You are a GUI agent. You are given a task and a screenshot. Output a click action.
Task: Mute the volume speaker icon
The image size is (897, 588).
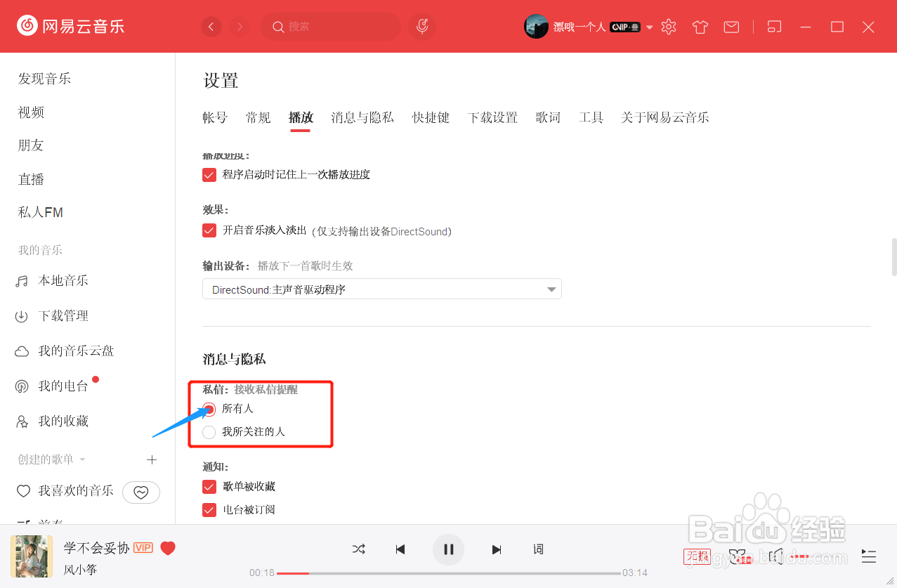coord(775,556)
